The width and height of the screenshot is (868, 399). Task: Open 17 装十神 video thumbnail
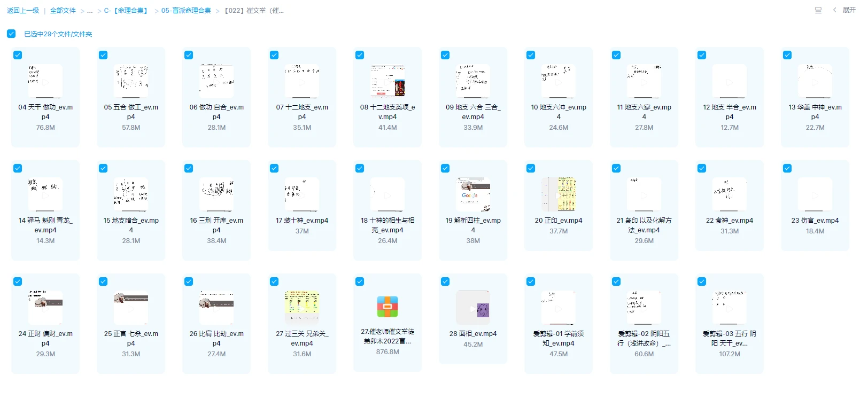tap(302, 194)
